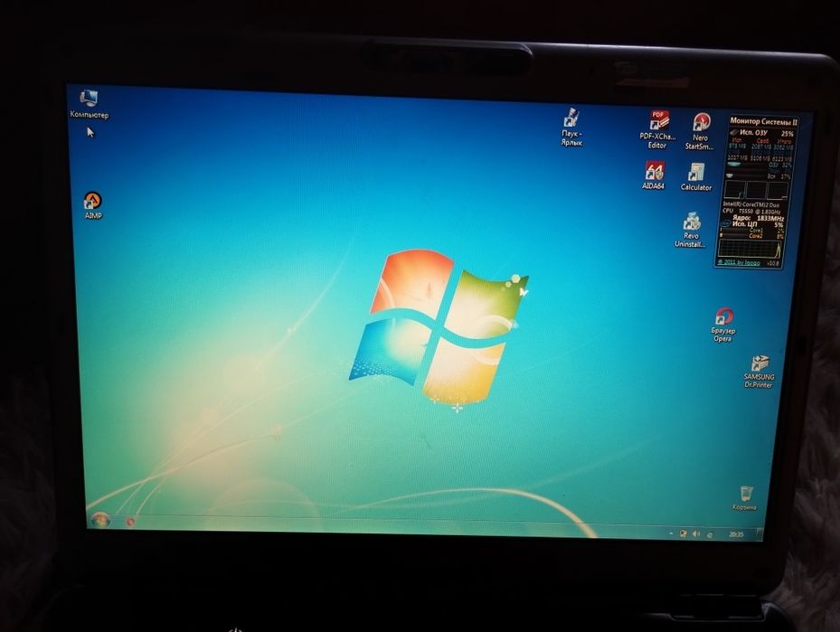The width and height of the screenshot is (840, 632).
Task: Open the AIDA64 desktop icon
Action: click(654, 175)
